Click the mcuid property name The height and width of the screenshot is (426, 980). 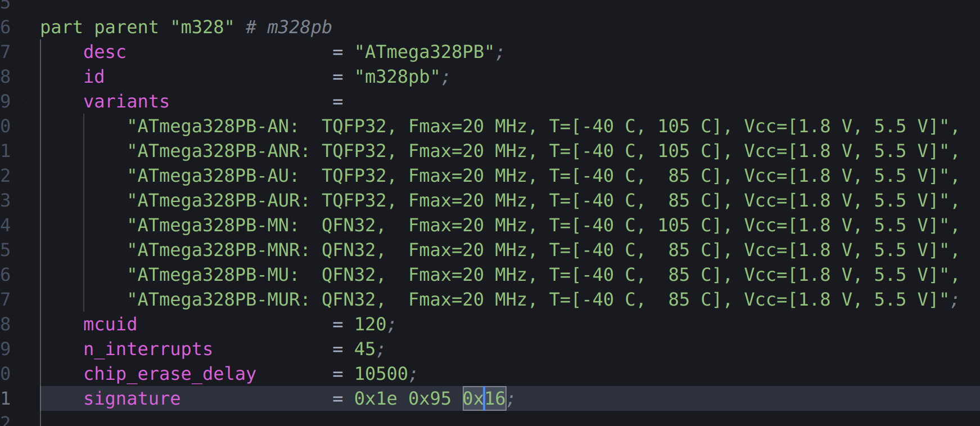[110, 324]
